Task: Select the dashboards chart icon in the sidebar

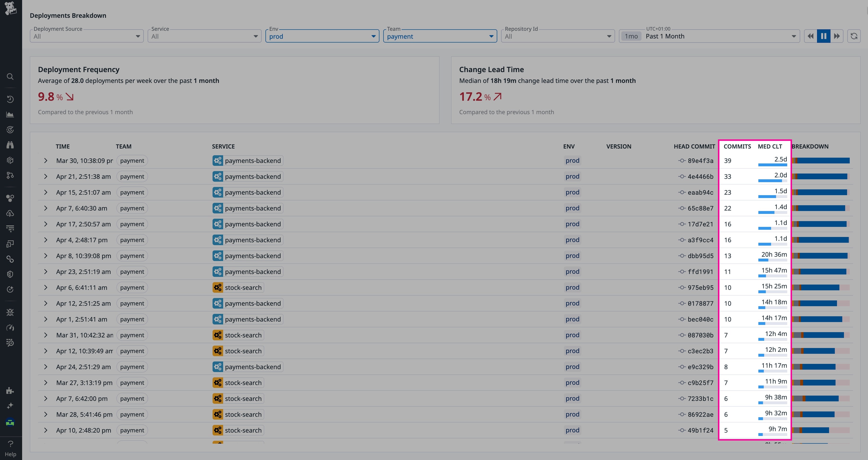Action: (10, 114)
